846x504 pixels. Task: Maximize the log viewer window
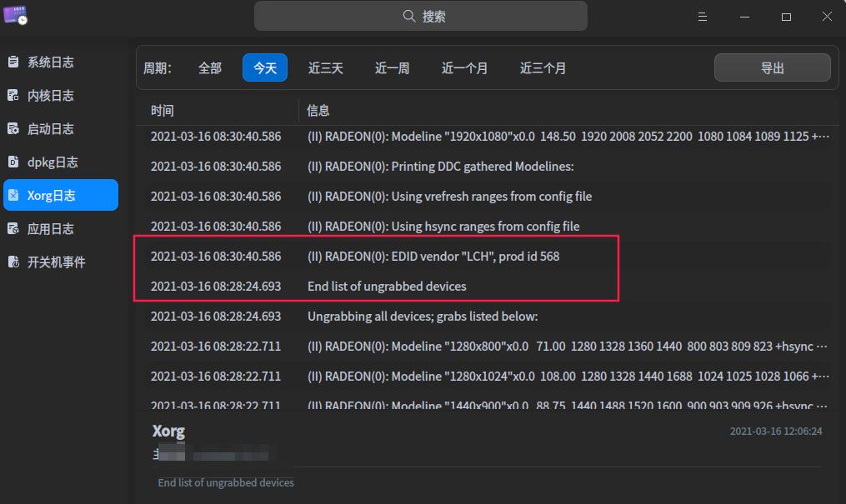786,17
